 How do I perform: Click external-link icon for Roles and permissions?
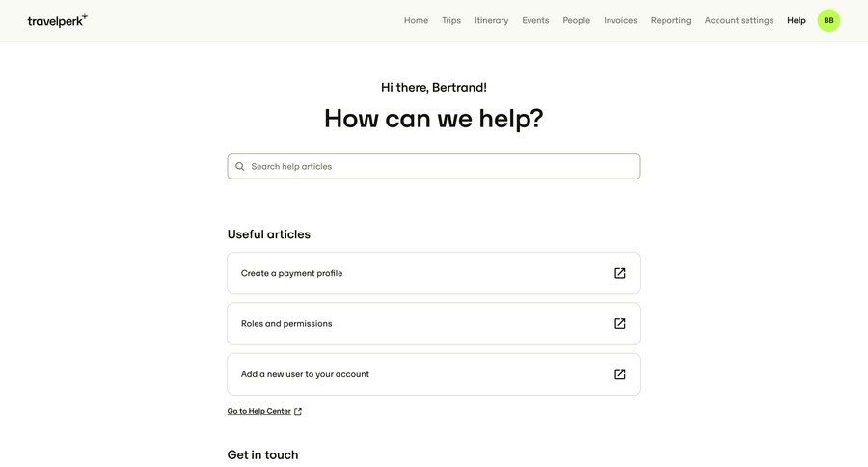click(620, 324)
